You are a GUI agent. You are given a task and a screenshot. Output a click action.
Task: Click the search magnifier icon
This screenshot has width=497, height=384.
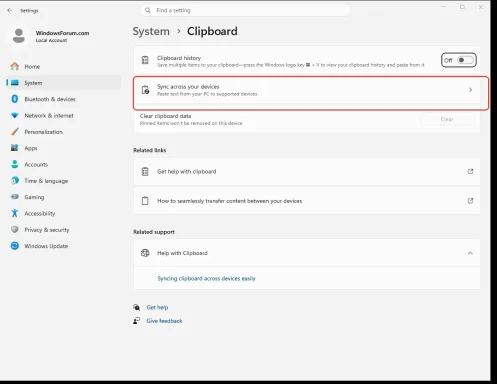pos(148,10)
